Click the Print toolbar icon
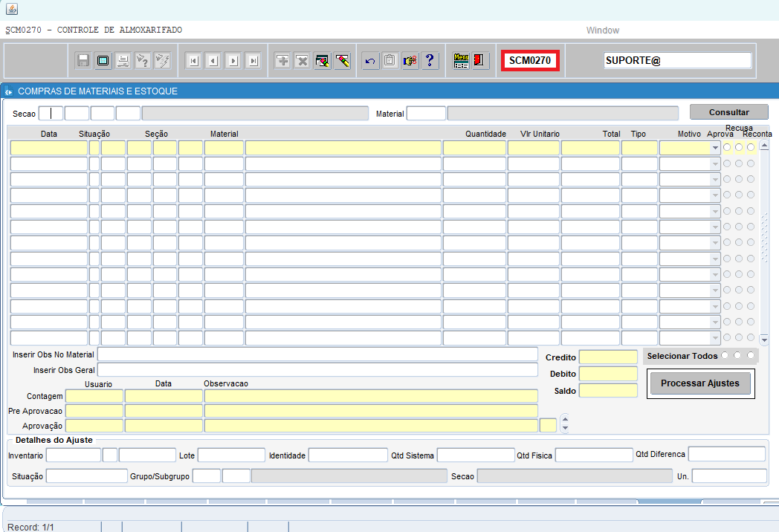Viewport: 779px width, 532px height. pyautogui.click(x=123, y=61)
